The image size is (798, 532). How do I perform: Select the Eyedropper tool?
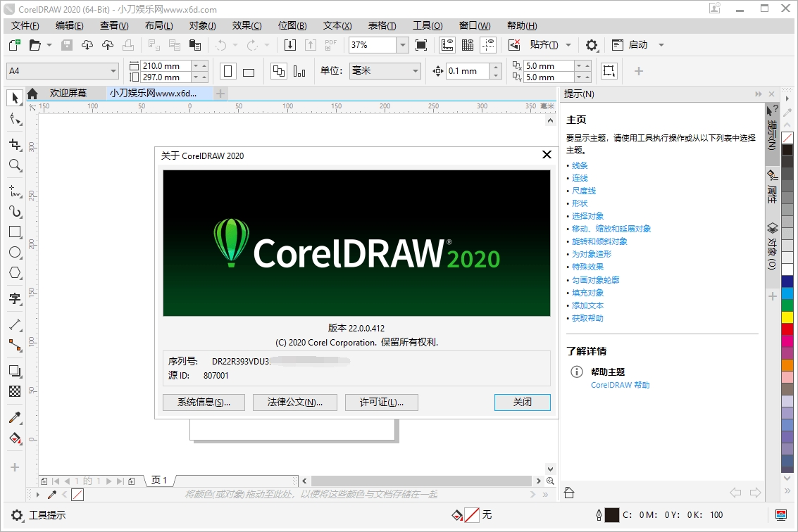pyautogui.click(x=15, y=417)
